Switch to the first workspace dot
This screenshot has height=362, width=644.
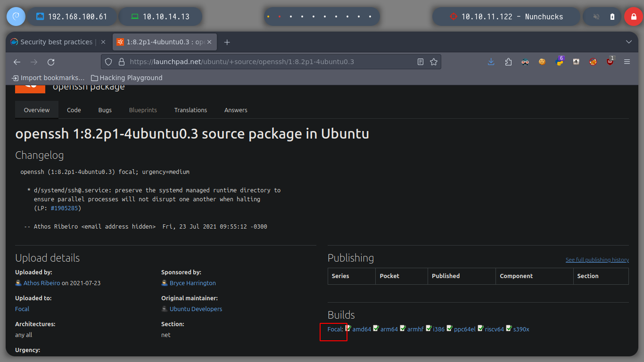[268, 16]
